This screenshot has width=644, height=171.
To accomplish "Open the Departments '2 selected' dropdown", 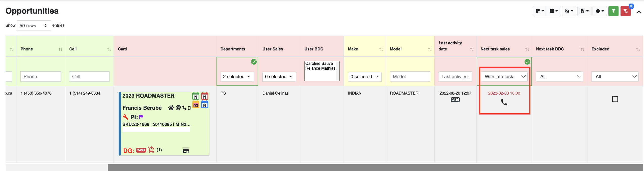I will point(237,77).
